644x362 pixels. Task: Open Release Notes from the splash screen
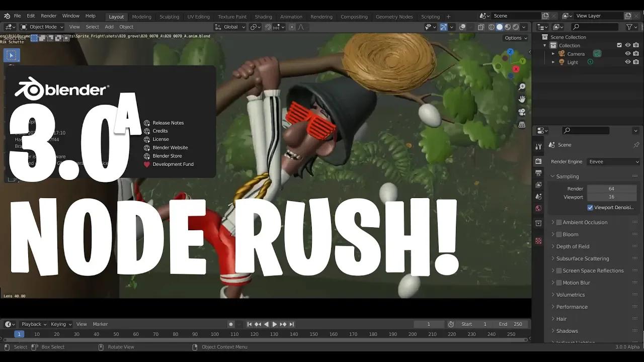[167, 122]
